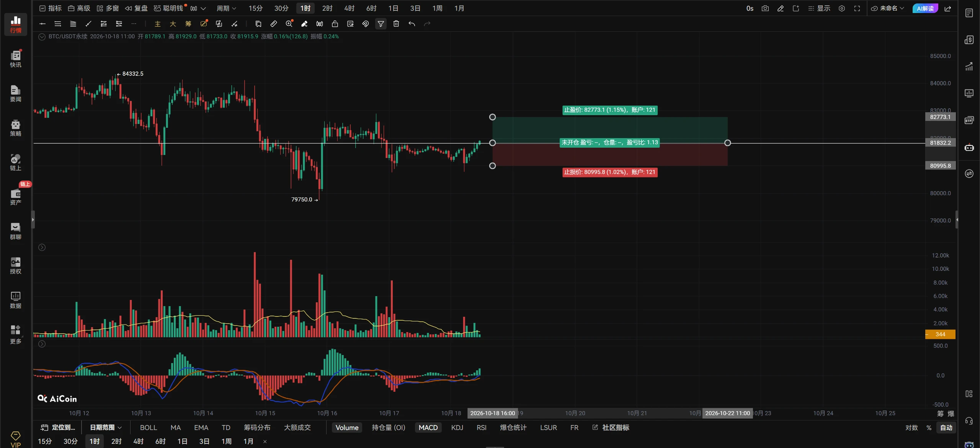Viewport: 980px width, 448px height.
Task: Click the 定位到 locate button
Action: [58, 428]
